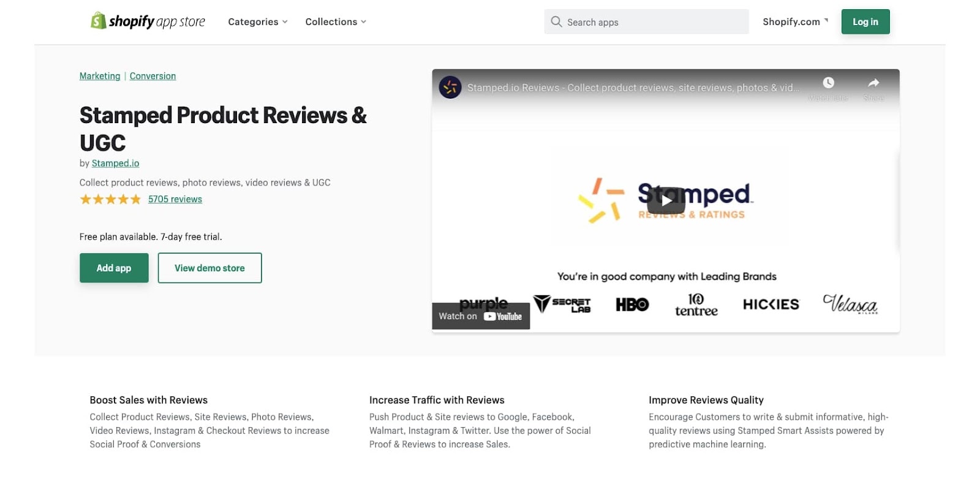Click the Free plan available text

(151, 236)
